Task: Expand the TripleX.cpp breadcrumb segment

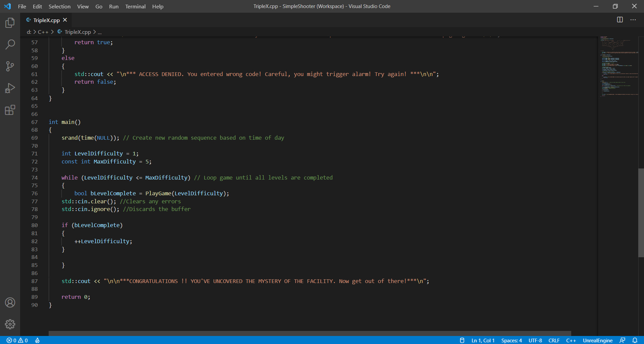Action: point(77,32)
